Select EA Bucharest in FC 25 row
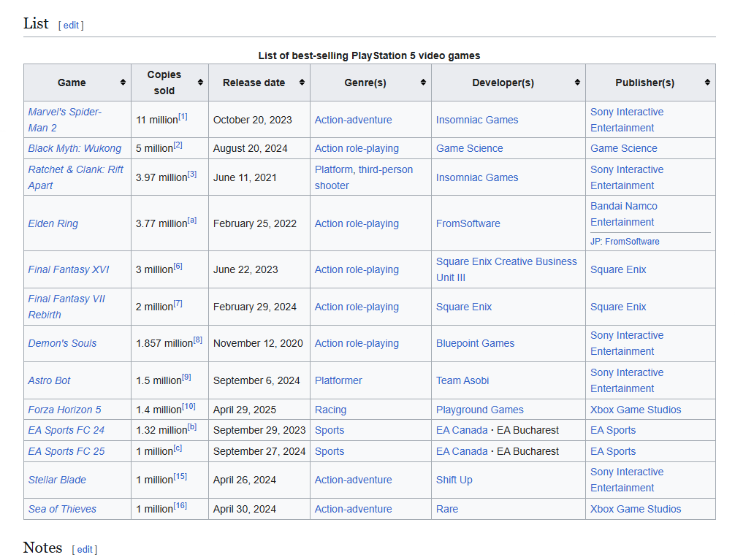 tap(528, 451)
